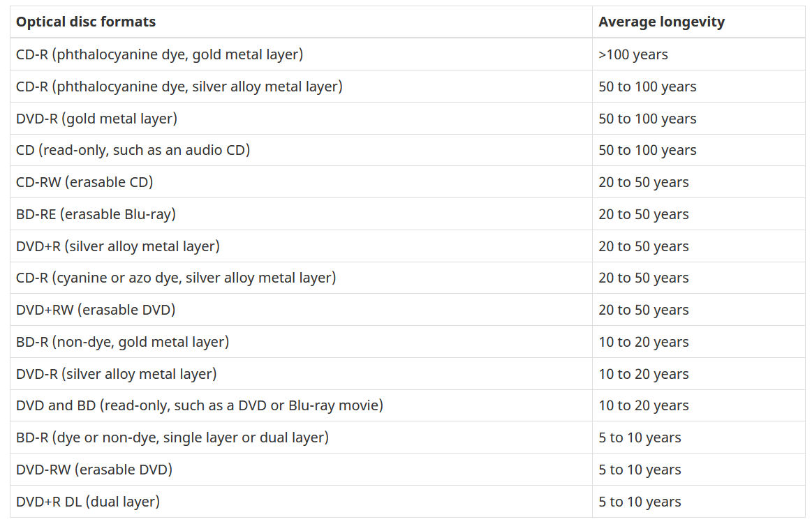Select CD-R cyanine or azo dye row
Screen dimensions: 812x524
[176, 278]
